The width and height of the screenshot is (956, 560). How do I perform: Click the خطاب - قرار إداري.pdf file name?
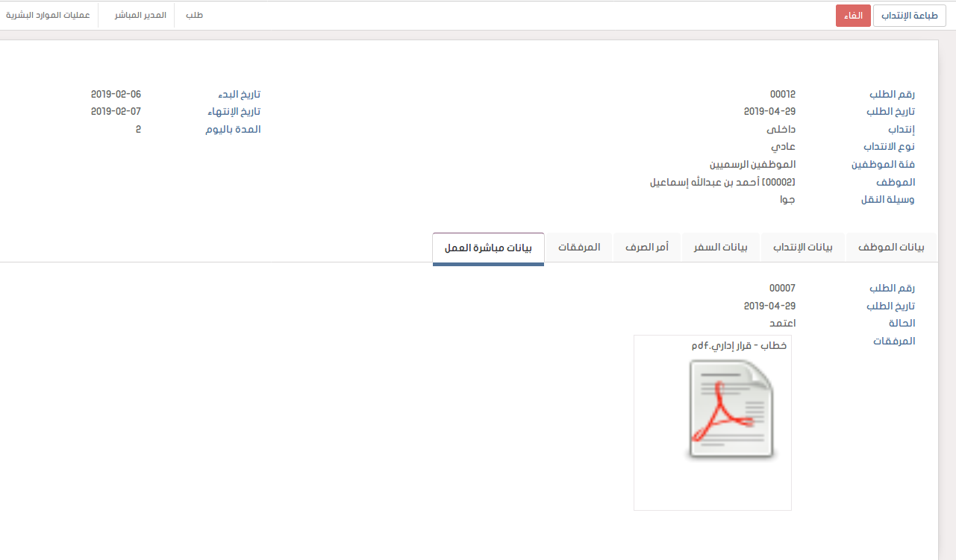[739, 346]
